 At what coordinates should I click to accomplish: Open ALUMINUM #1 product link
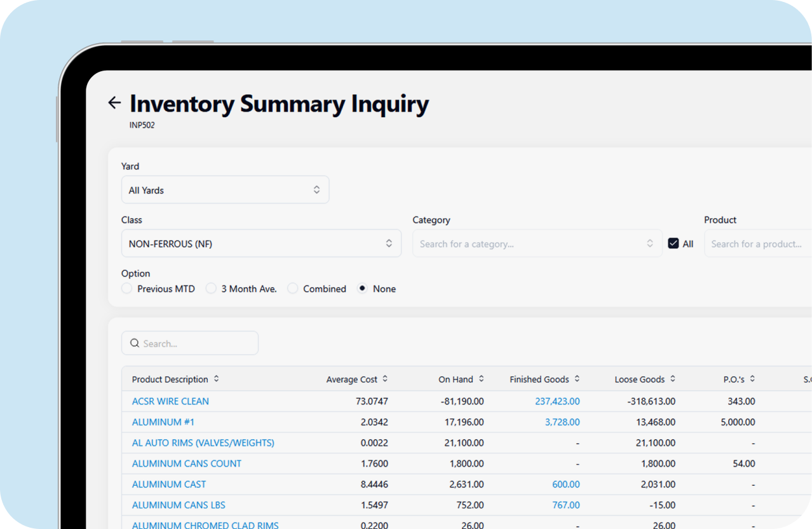(163, 422)
